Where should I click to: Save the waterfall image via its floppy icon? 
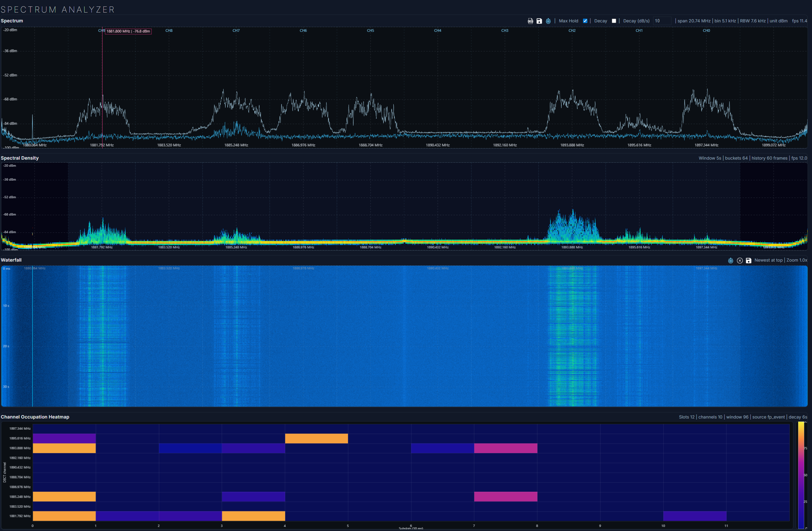749,260
